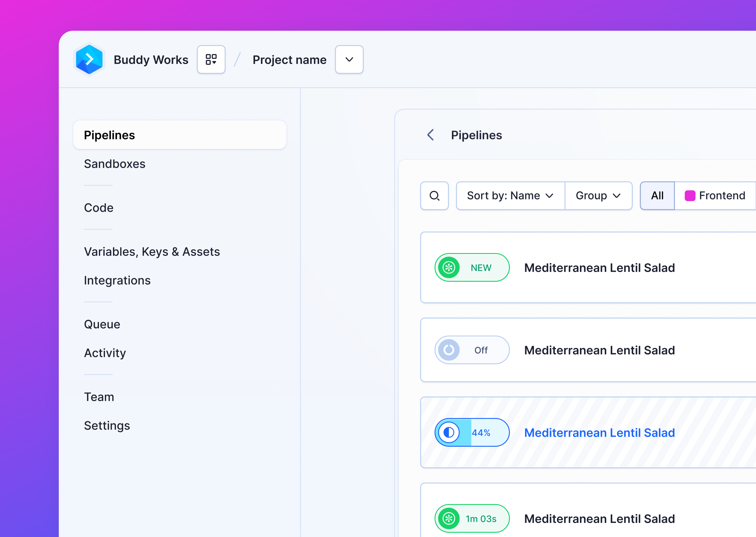
Task: View the Activity page
Action: coord(105,353)
